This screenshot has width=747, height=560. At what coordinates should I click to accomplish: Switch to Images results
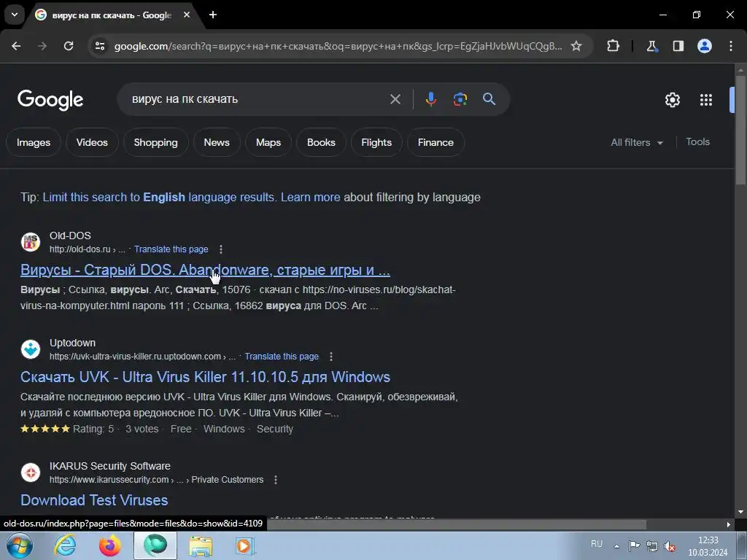pos(34,142)
